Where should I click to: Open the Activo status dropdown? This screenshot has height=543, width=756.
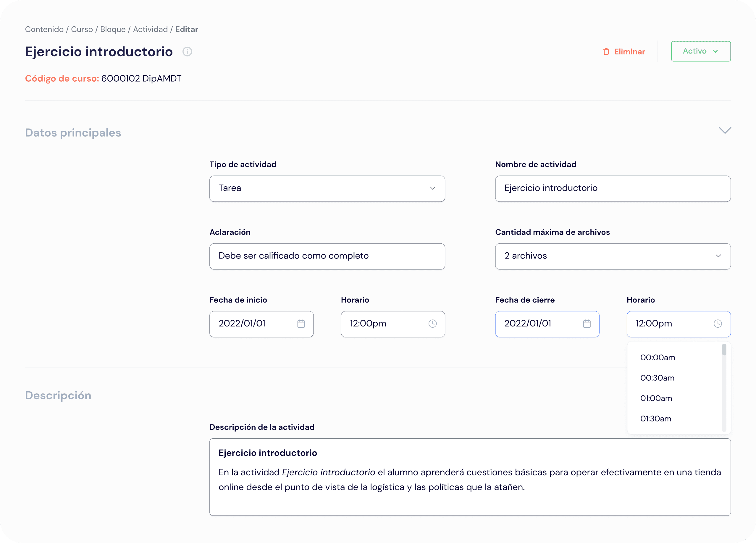[701, 51]
